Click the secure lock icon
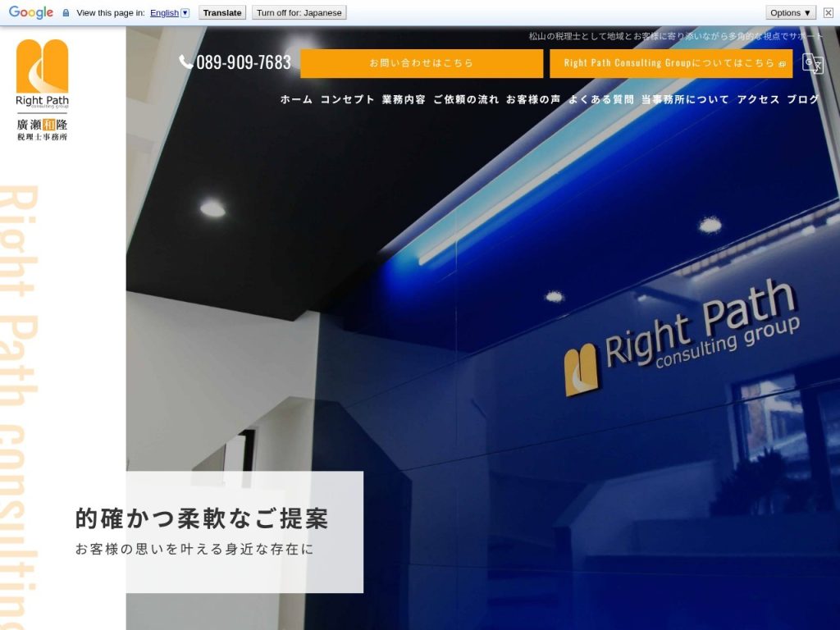This screenshot has height=630, width=840. pos(66,12)
